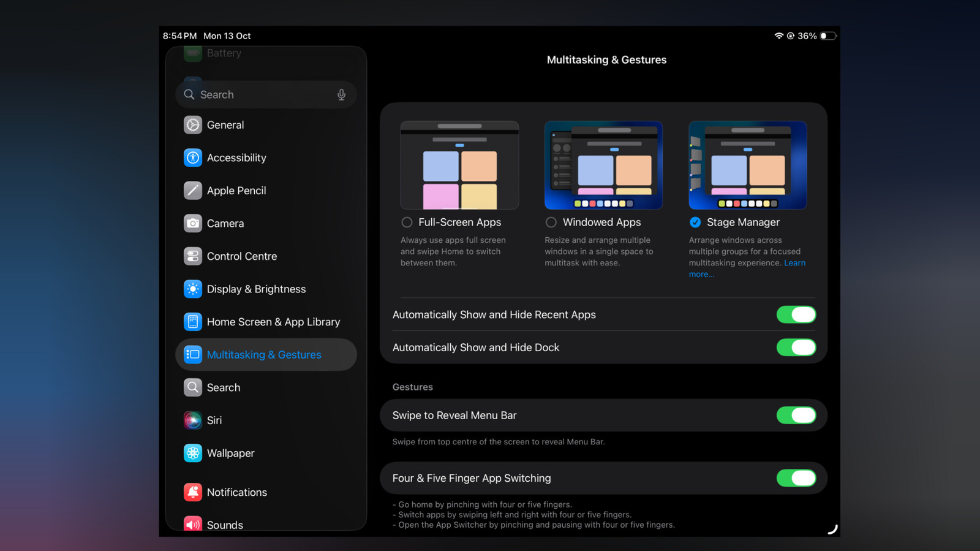Choose the Windowed Apps radio option

click(551, 222)
